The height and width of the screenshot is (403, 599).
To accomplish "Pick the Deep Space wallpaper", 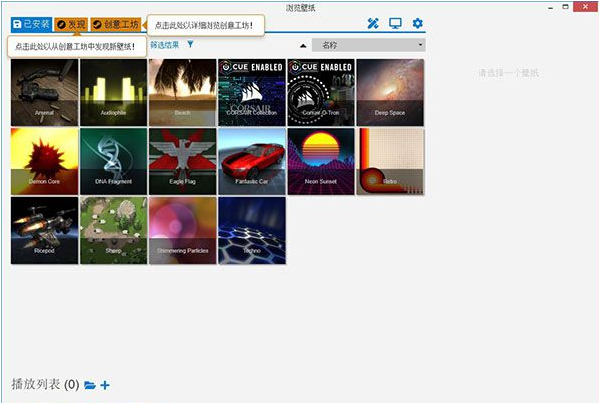I will 390,92.
